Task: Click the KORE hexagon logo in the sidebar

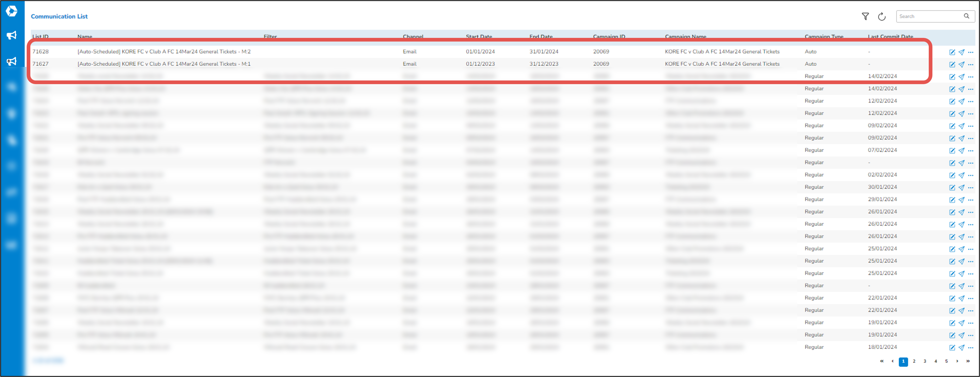Action: coord(12,11)
